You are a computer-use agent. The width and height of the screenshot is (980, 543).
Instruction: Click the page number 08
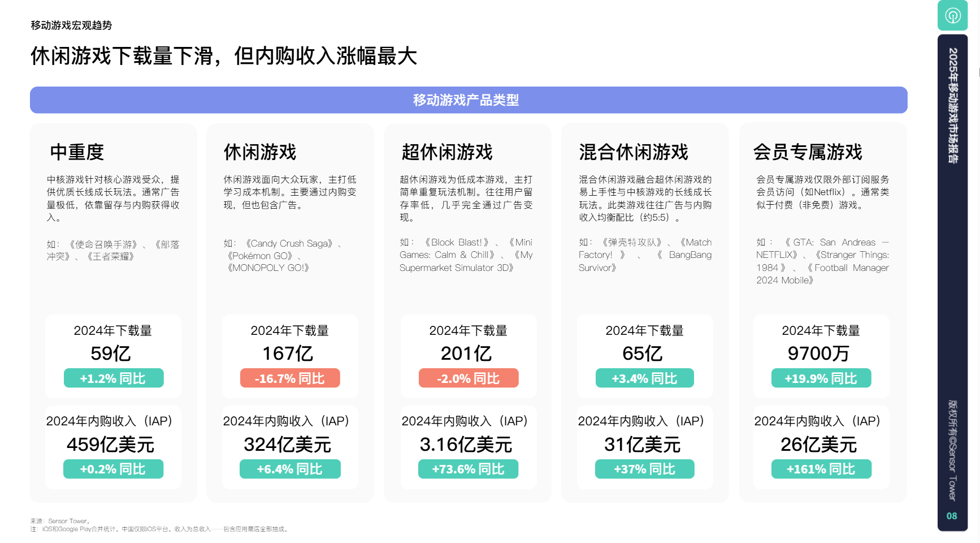coord(952,516)
